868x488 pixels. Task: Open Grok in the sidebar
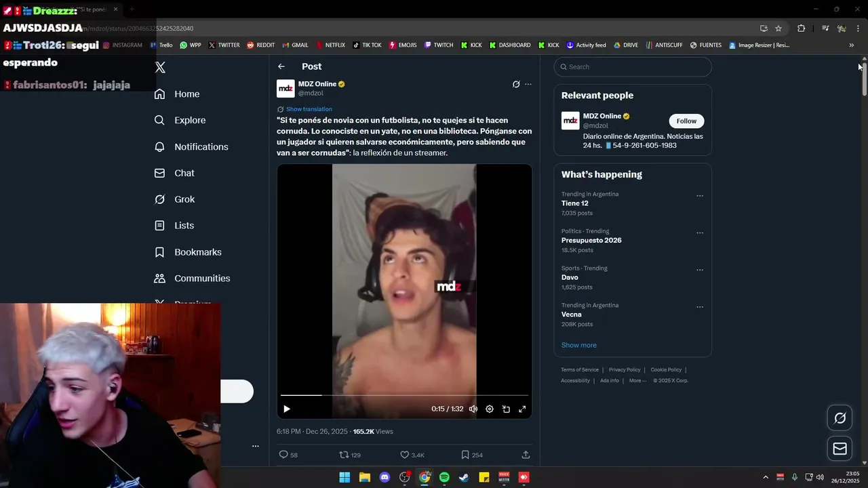(175, 199)
